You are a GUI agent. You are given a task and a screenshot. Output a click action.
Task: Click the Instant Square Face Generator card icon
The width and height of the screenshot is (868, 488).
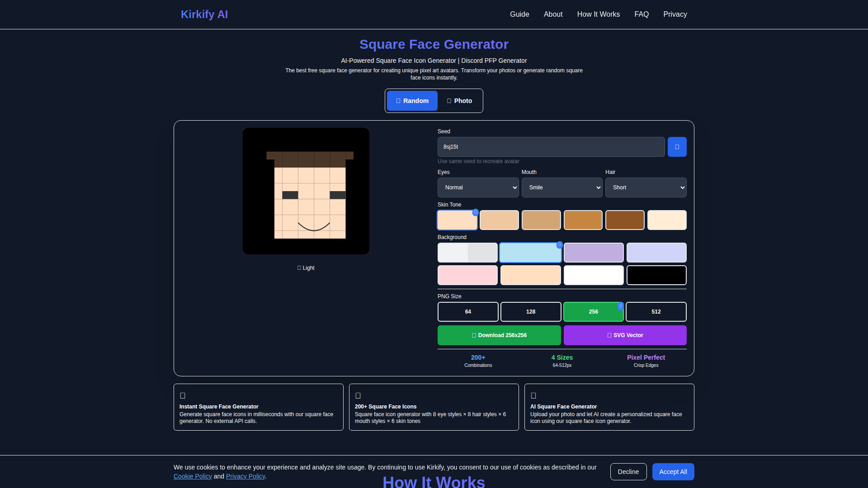[183, 396]
